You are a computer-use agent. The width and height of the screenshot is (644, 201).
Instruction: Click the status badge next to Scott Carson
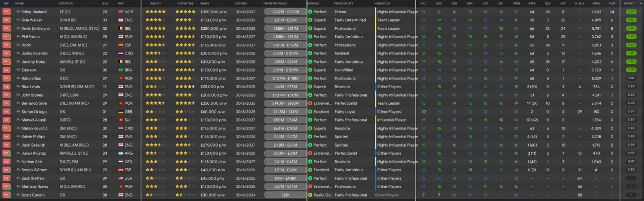pos(7,195)
